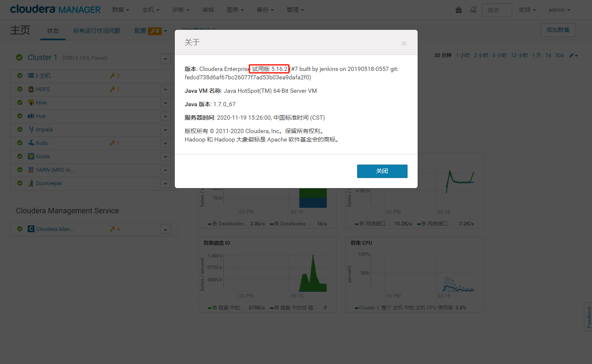Open the 管理 menu

click(295, 10)
